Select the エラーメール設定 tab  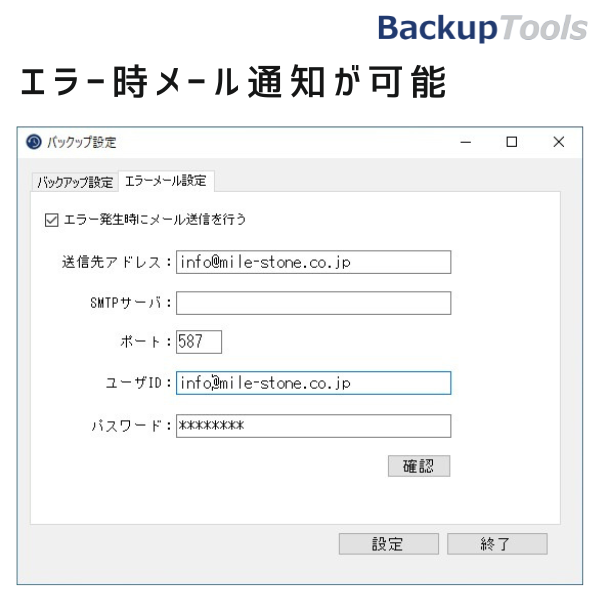pyautogui.click(x=166, y=181)
